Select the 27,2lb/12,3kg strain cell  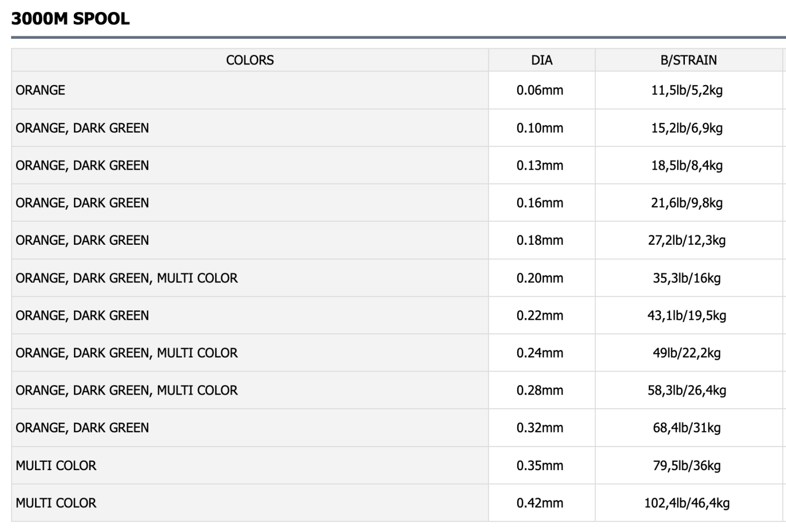(686, 241)
